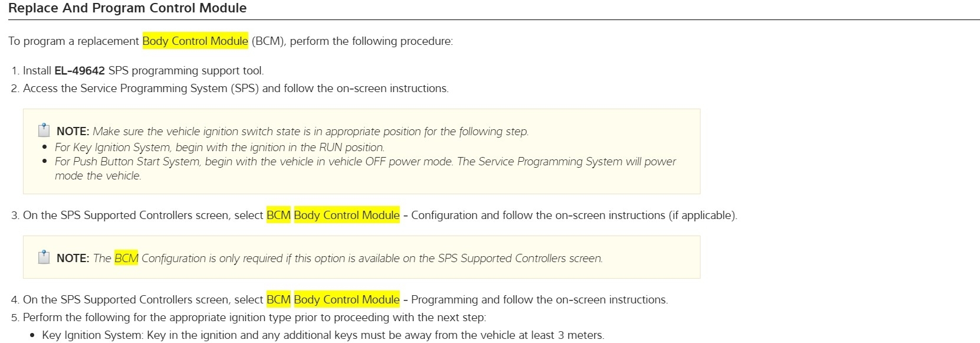Click the note icon in the ignition switch note
Screen dimensions: 980x343
(x=44, y=130)
